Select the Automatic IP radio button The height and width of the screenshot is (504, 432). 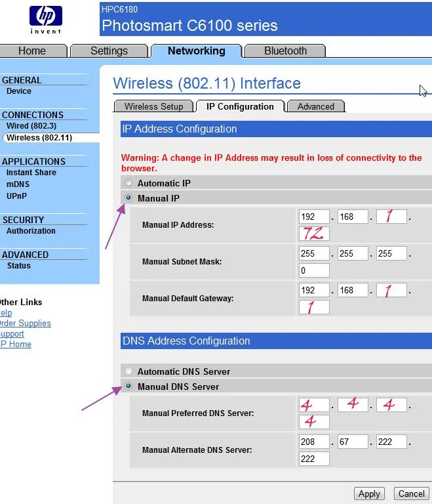point(128,182)
